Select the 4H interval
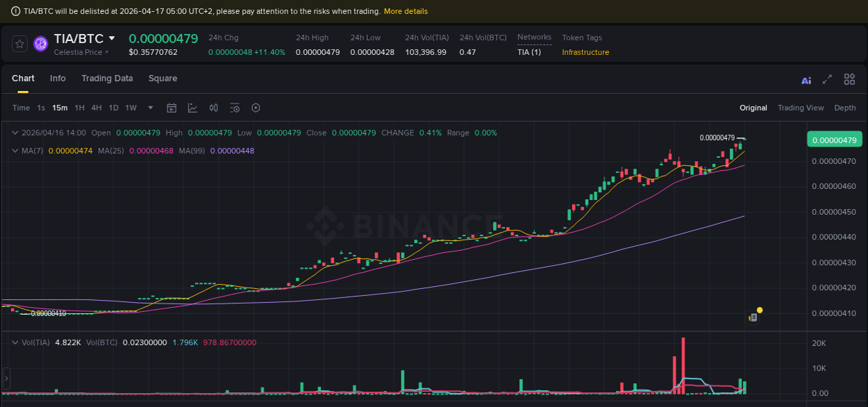This screenshot has height=407, width=868. pos(96,108)
